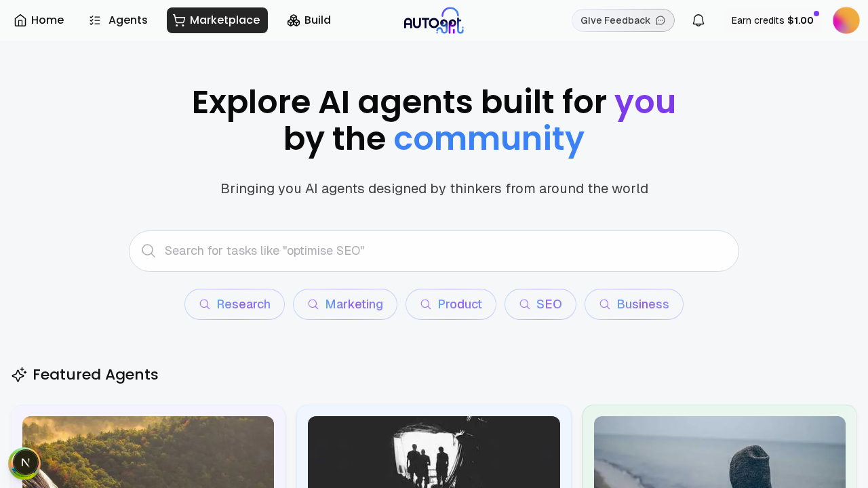
Task: Select the Marketing filter chip
Action: pos(345,304)
